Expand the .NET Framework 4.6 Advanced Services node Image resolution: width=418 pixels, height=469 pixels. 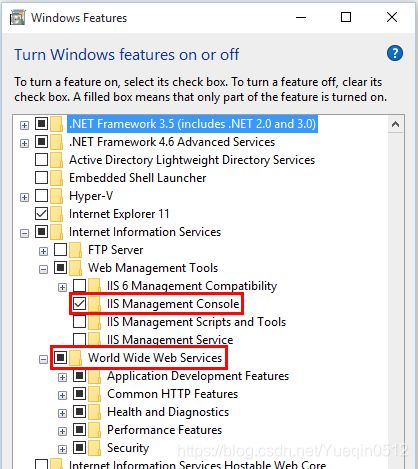[24, 143]
